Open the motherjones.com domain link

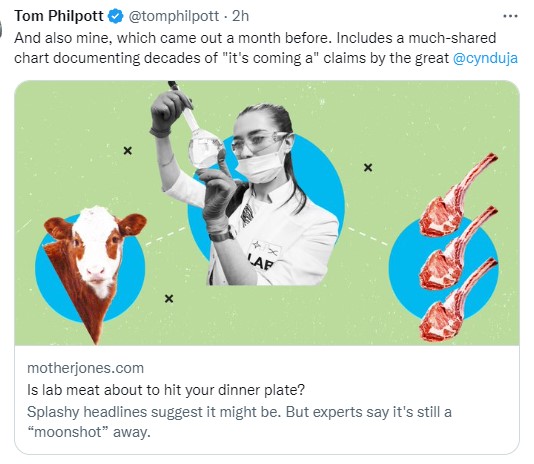click(x=85, y=368)
